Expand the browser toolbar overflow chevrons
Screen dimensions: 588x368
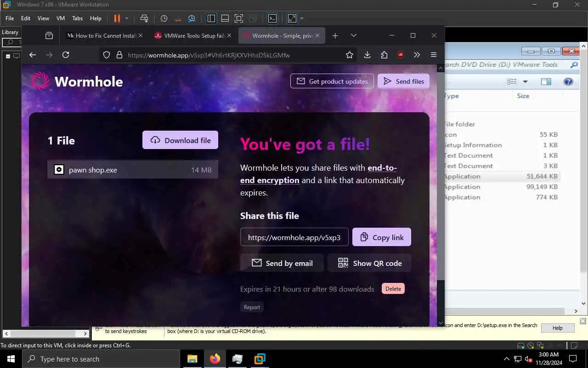pos(417,55)
